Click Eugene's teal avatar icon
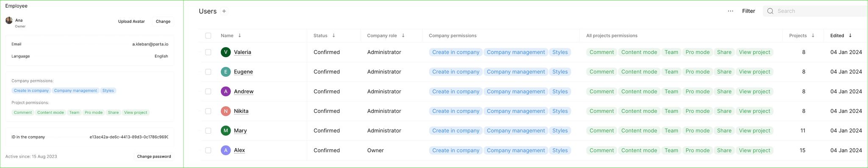Screen dimensions: 868x168 pyautogui.click(x=225, y=72)
